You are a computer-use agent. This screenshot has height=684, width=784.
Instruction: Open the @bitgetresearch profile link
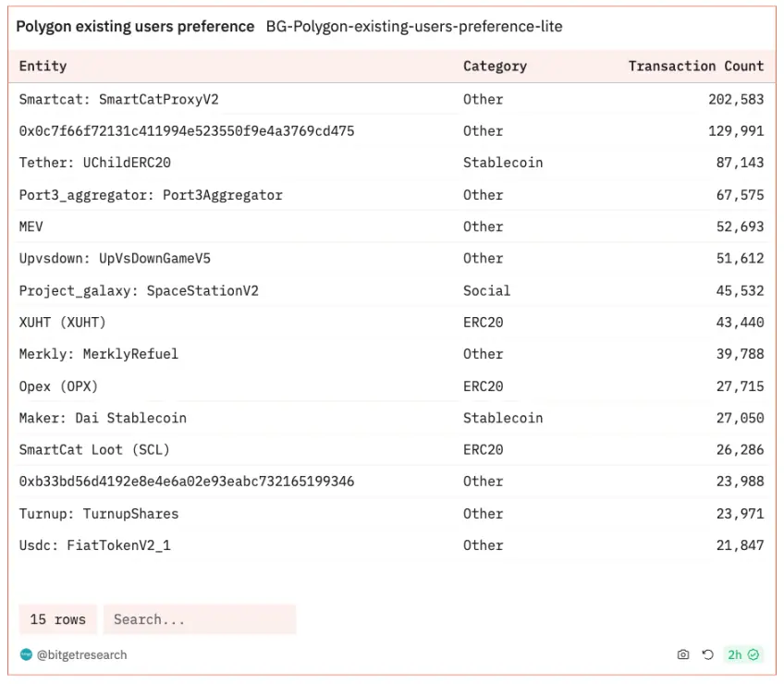point(81,654)
